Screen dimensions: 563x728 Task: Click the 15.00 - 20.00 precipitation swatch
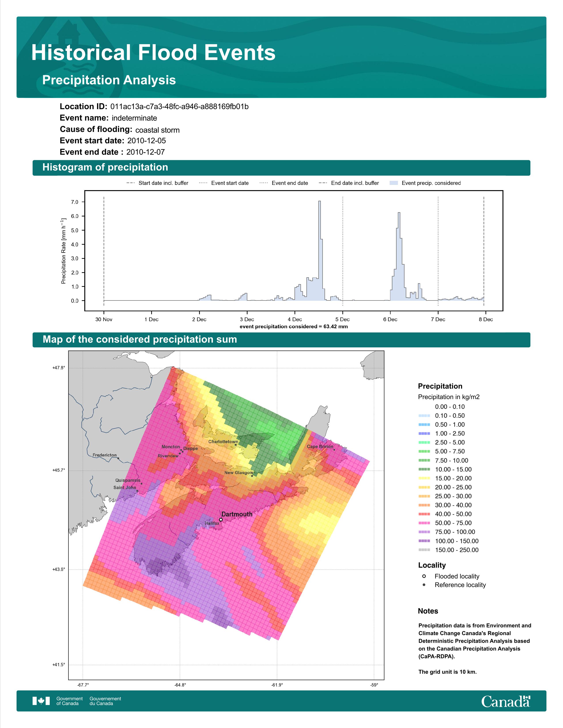pyautogui.click(x=424, y=478)
